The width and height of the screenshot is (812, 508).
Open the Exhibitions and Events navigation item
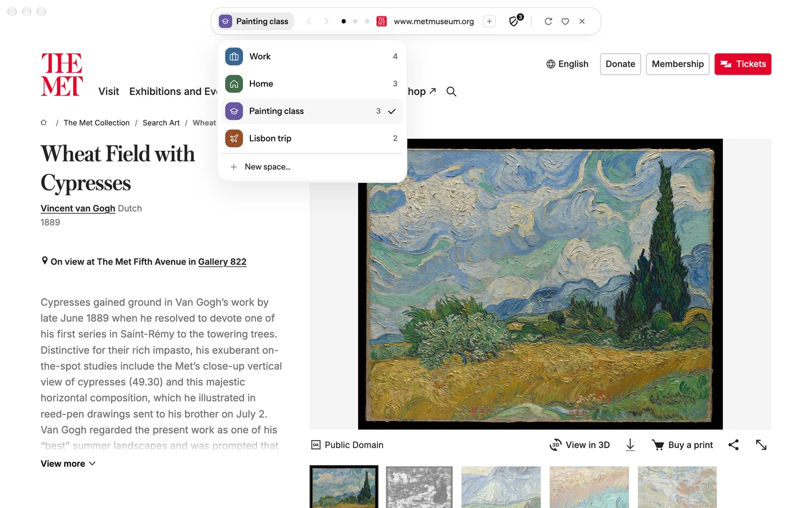click(173, 91)
